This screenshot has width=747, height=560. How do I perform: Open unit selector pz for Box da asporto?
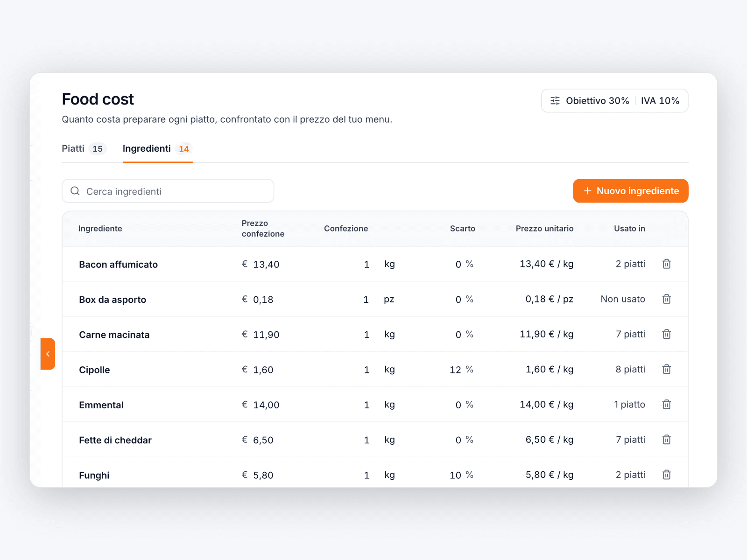coord(389,299)
